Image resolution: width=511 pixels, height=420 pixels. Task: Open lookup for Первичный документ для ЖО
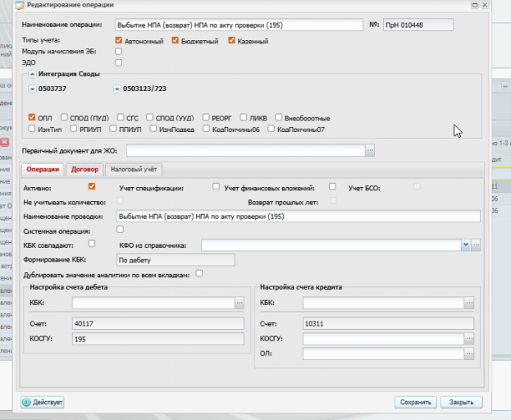(370, 151)
